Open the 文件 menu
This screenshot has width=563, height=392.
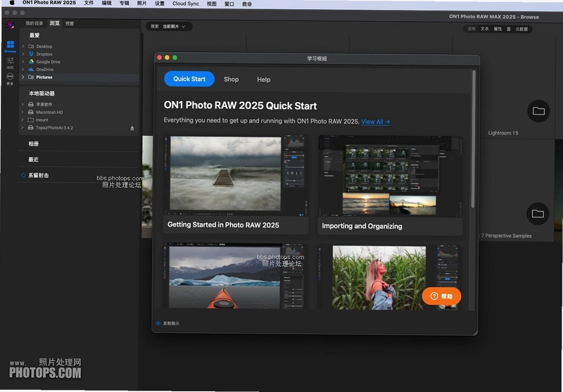89,3
